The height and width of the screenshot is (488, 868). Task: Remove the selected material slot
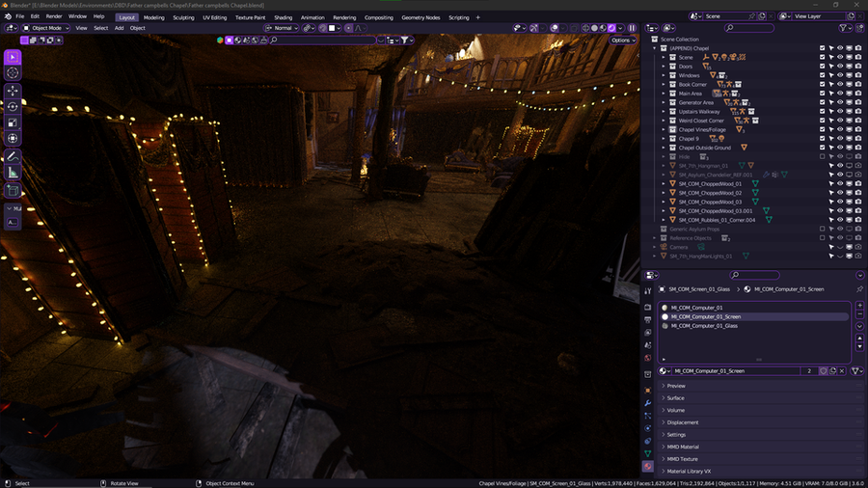click(x=859, y=314)
